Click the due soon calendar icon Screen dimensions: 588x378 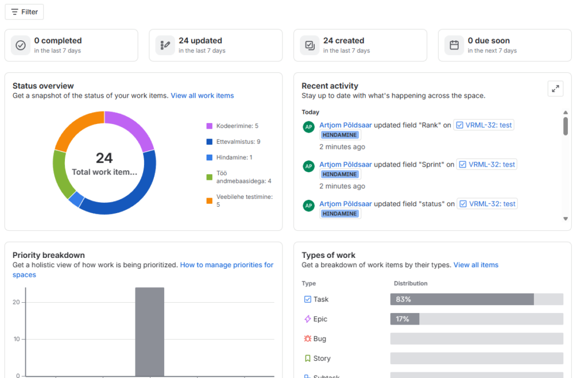pos(454,45)
